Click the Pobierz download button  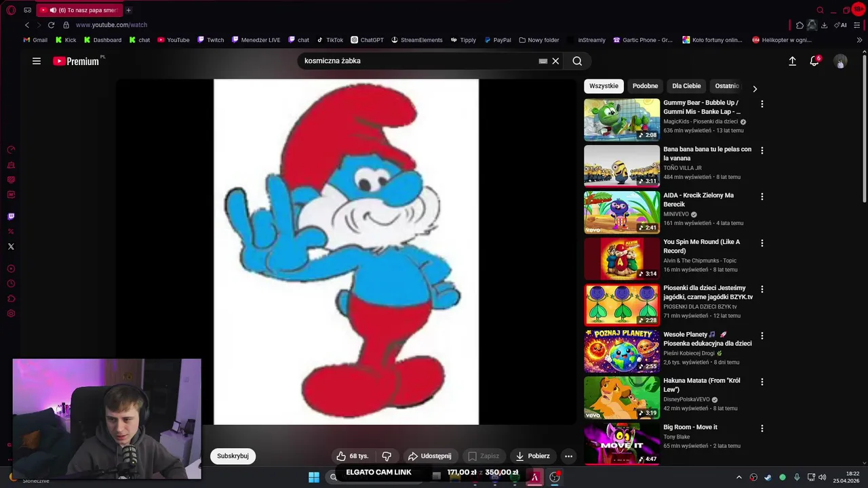tap(533, 456)
